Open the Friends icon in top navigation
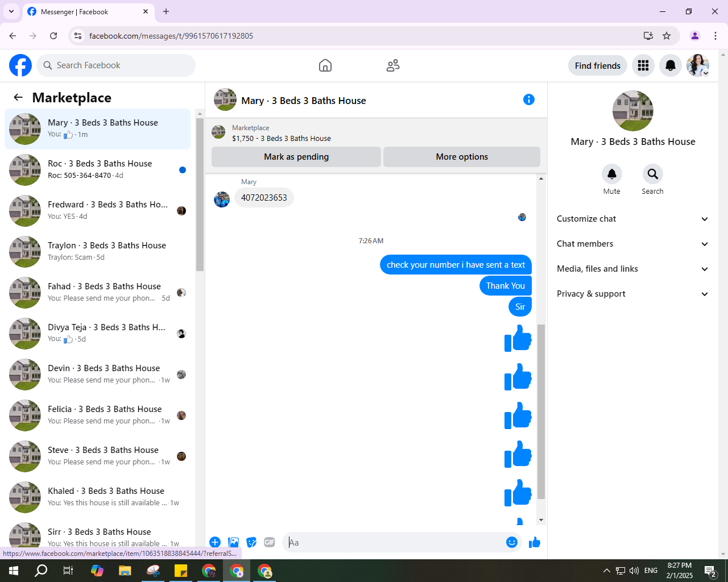Viewport: 728px width, 582px height. (x=393, y=65)
